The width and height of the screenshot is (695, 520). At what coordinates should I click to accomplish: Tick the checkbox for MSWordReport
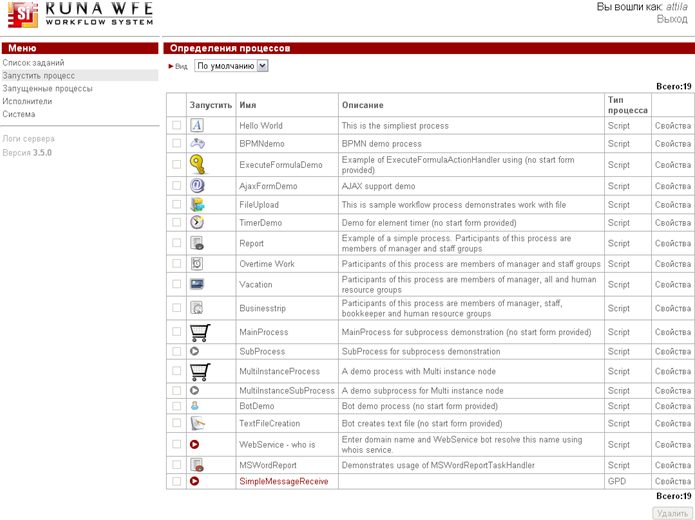pos(177,465)
